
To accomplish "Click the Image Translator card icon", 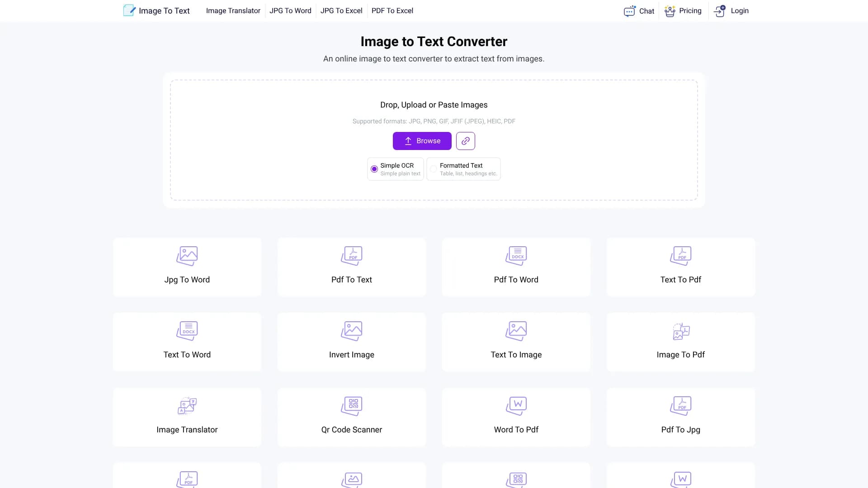I will pos(187,405).
